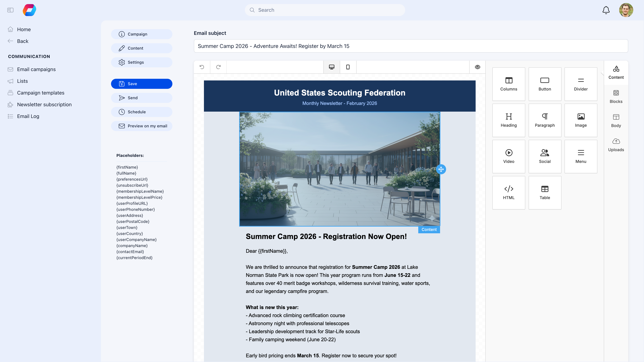644x362 pixels.
Task: Toggle the email preview eye icon
Action: 477,67
